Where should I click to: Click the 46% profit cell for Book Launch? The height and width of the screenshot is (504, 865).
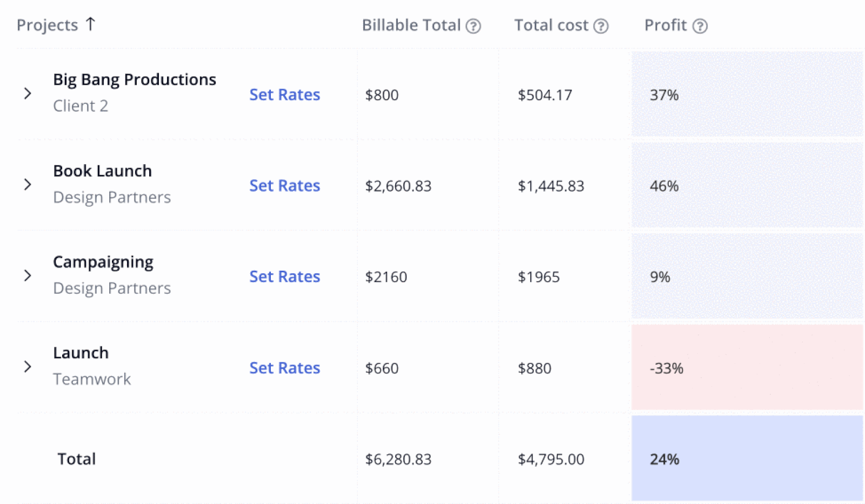[x=664, y=185]
